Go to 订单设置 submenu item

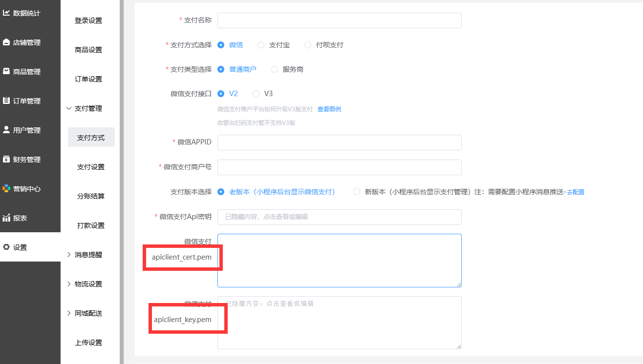pos(88,79)
